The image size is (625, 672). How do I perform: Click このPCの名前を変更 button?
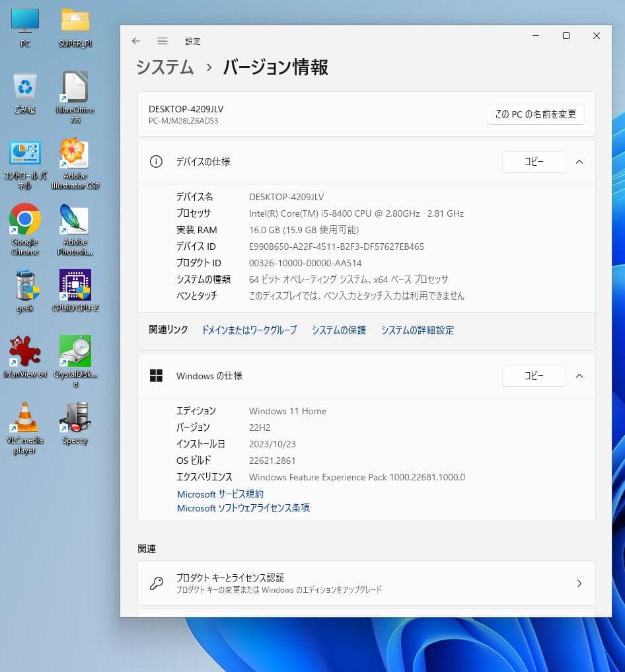[535, 114]
